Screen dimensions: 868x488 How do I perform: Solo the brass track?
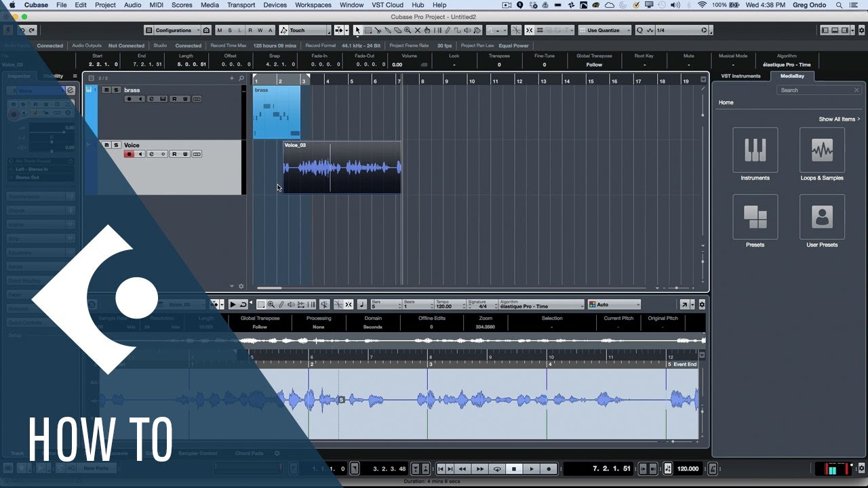click(x=116, y=89)
